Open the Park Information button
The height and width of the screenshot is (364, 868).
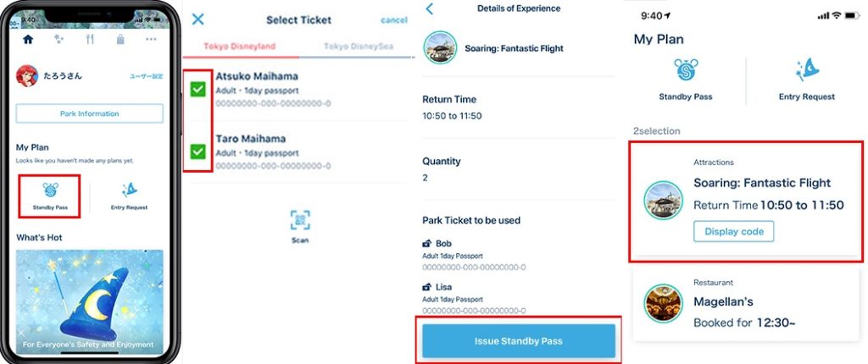pos(89,113)
